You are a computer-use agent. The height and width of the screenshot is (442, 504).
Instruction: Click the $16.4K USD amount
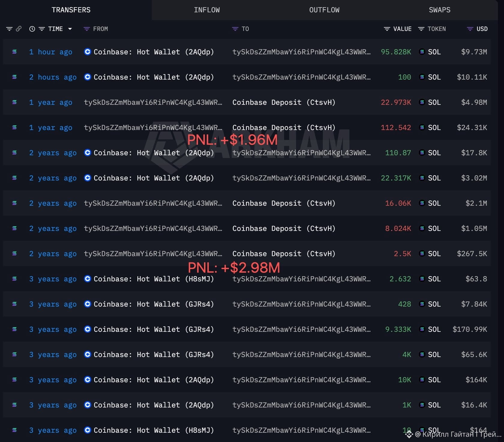(x=474, y=405)
